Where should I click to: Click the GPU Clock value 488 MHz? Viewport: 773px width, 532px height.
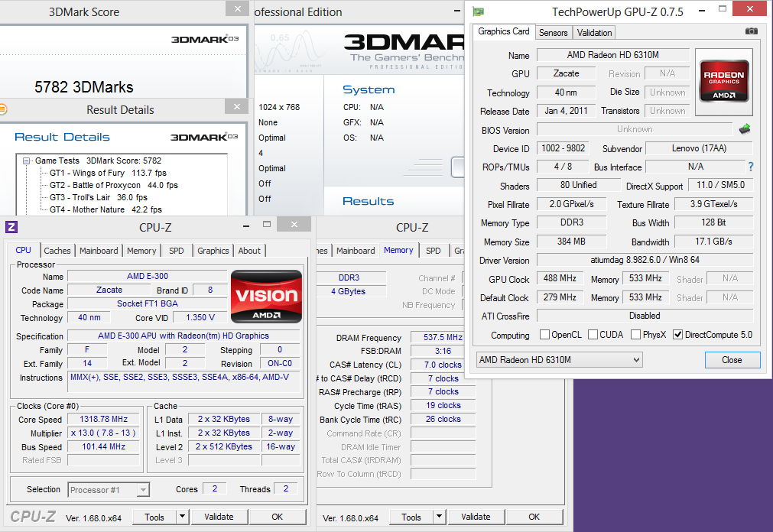560,278
